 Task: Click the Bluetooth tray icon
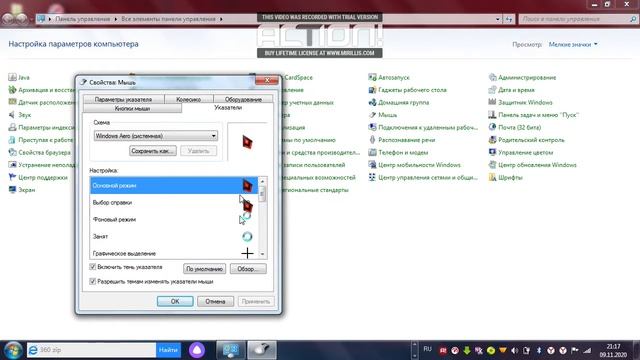click(x=538, y=350)
